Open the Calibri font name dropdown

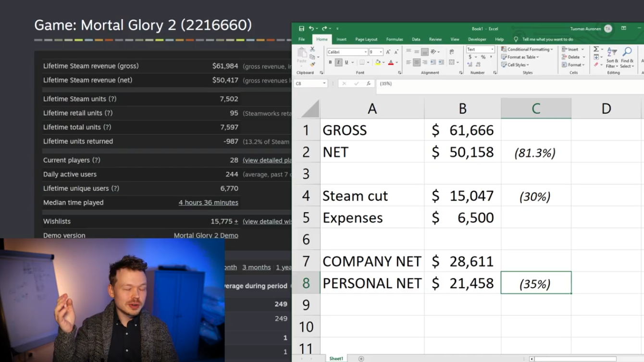[365, 52]
